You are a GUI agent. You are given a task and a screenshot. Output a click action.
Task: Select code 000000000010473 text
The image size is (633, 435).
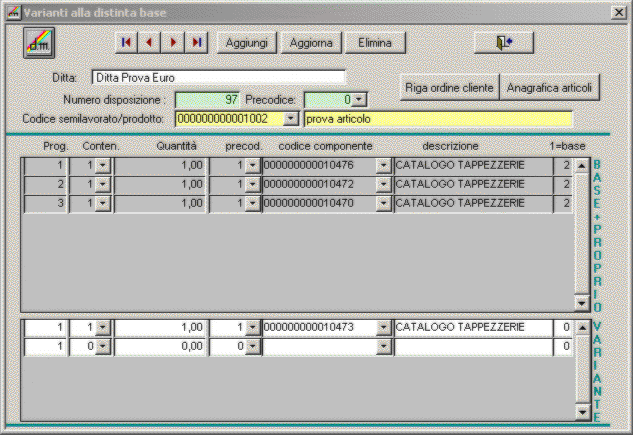coord(308,327)
